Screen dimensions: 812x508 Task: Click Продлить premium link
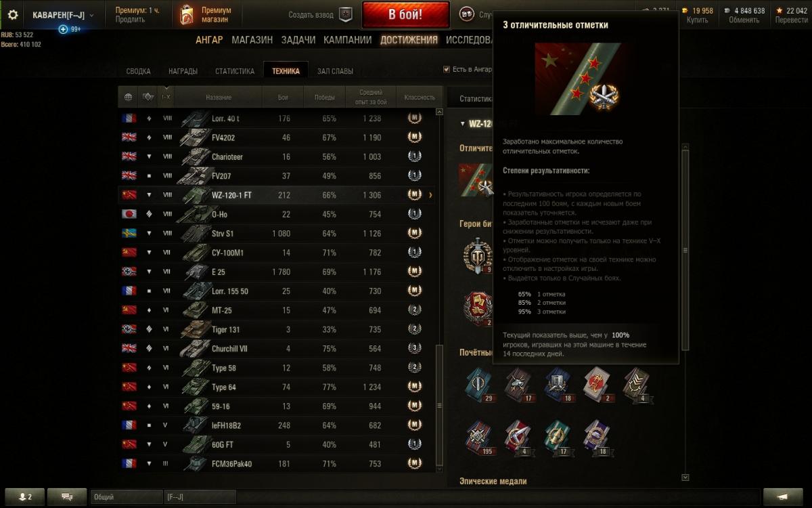click(130, 20)
